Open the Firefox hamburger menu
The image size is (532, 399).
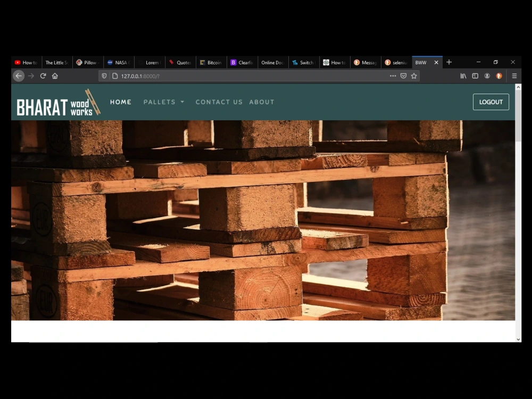click(x=514, y=76)
